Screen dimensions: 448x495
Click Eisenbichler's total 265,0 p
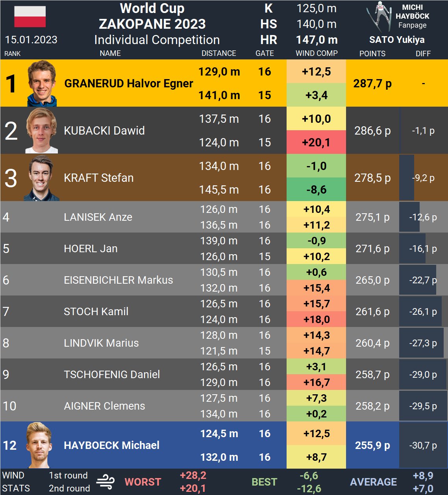[372, 280]
